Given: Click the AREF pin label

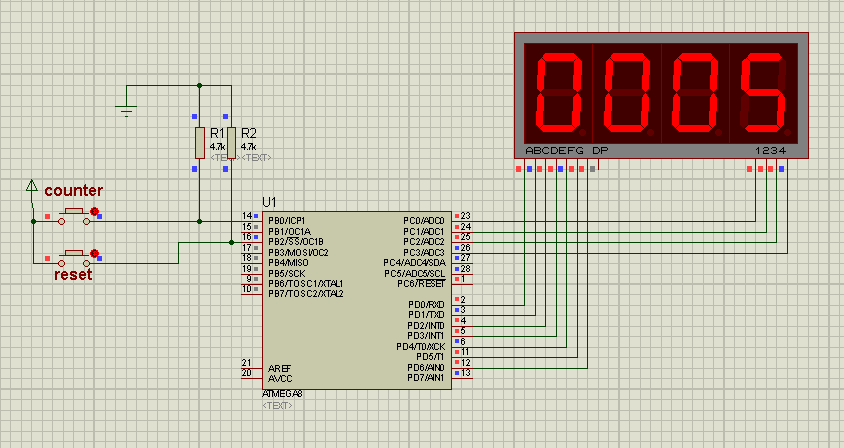Looking at the screenshot, I should [x=278, y=368].
